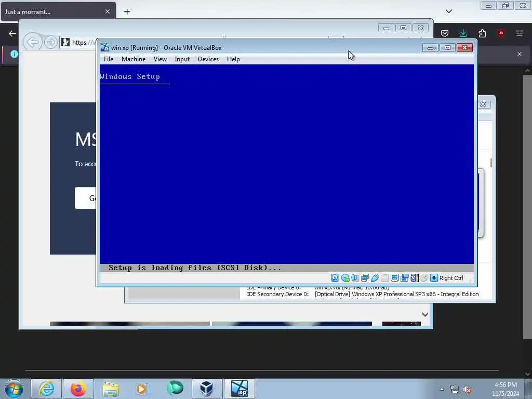The height and width of the screenshot is (399, 532).
Task: Show hidden system tray icons arrow
Action: (x=442, y=390)
